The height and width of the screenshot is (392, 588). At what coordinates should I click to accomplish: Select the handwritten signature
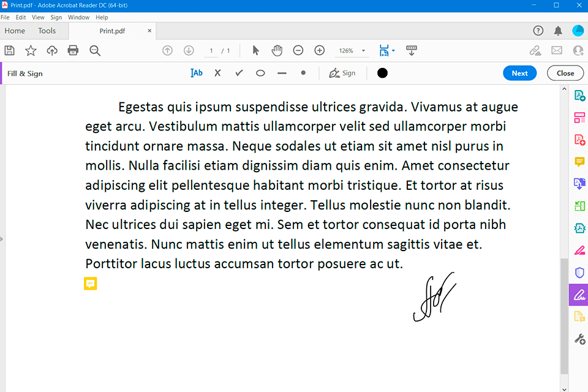click(435, 297)
